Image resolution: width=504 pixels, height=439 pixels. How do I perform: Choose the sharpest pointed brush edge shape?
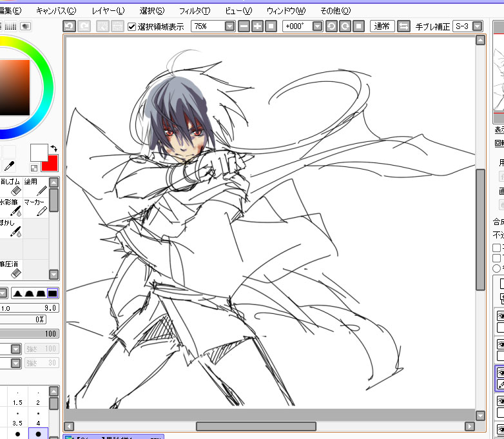click(17, 293)
